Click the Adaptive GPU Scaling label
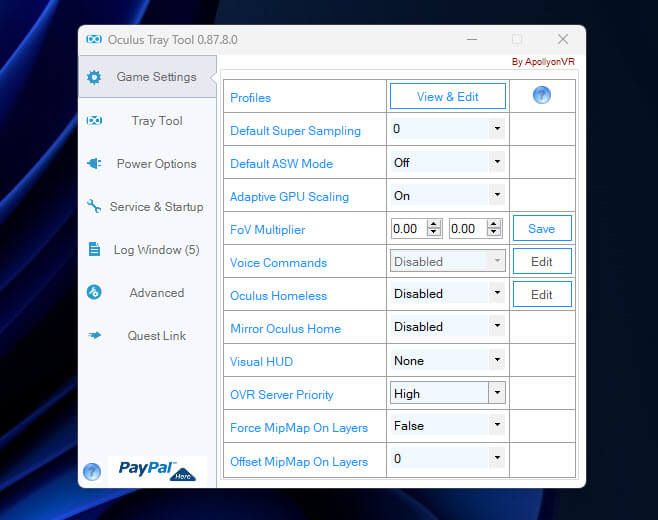Image resolution: width=658 pixels, height=520 pixels. click(290, 197)
